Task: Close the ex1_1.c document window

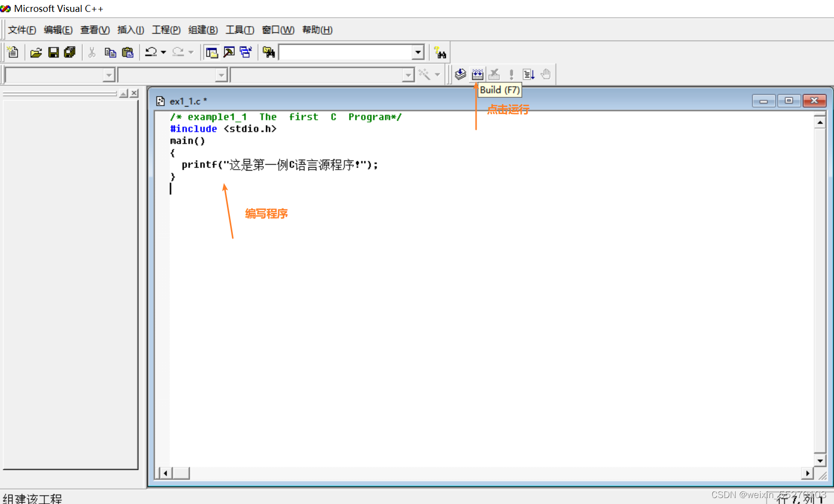Action: (x=814, y=101)
